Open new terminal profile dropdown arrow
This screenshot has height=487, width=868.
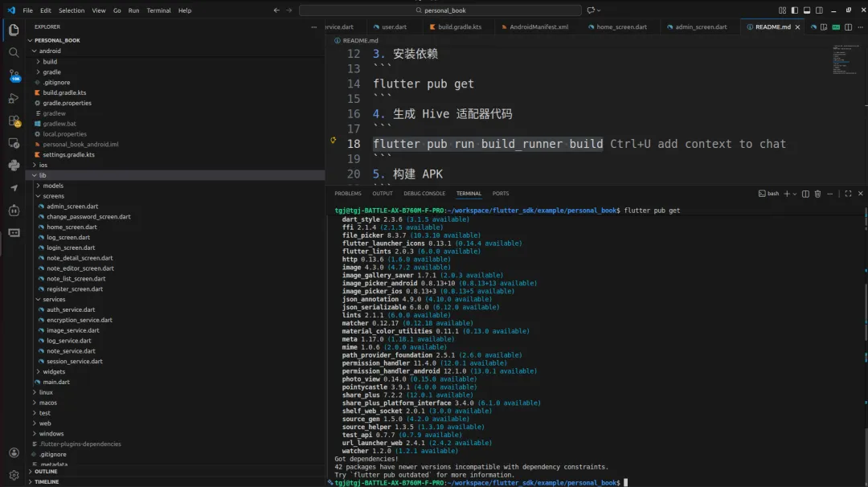(x=794, y=194)
